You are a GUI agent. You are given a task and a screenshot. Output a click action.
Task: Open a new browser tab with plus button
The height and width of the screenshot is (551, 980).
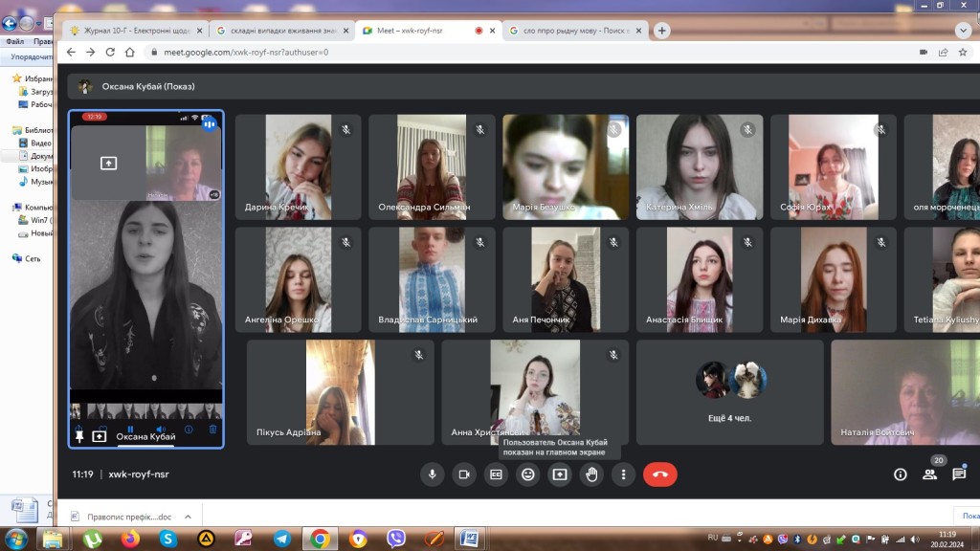(661, 31)
